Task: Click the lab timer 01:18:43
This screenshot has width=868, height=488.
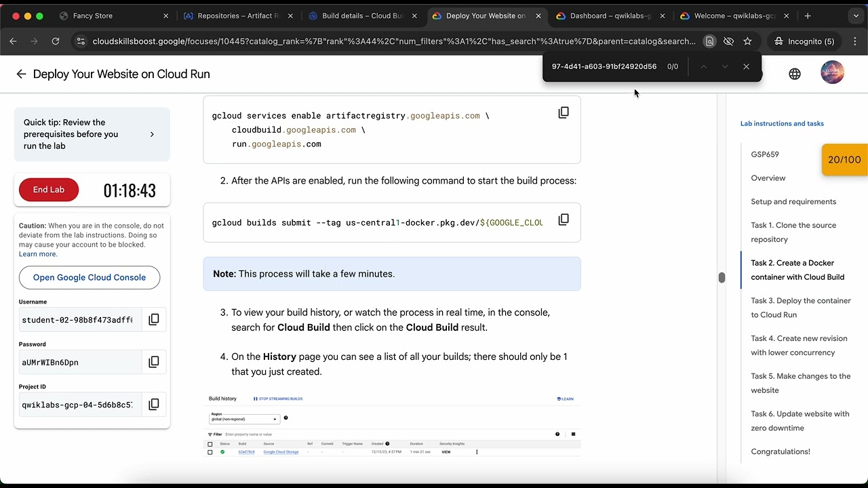Action: [x=130, y=190]
